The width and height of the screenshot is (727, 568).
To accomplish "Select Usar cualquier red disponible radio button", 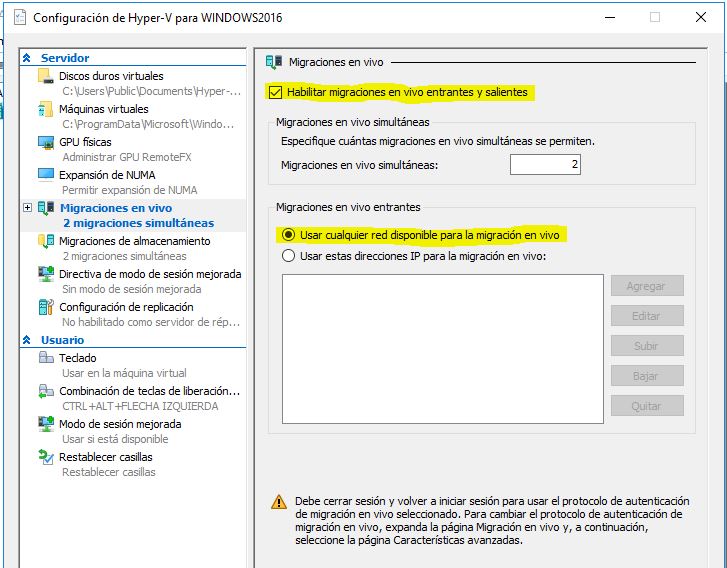I will pos(288,235).
